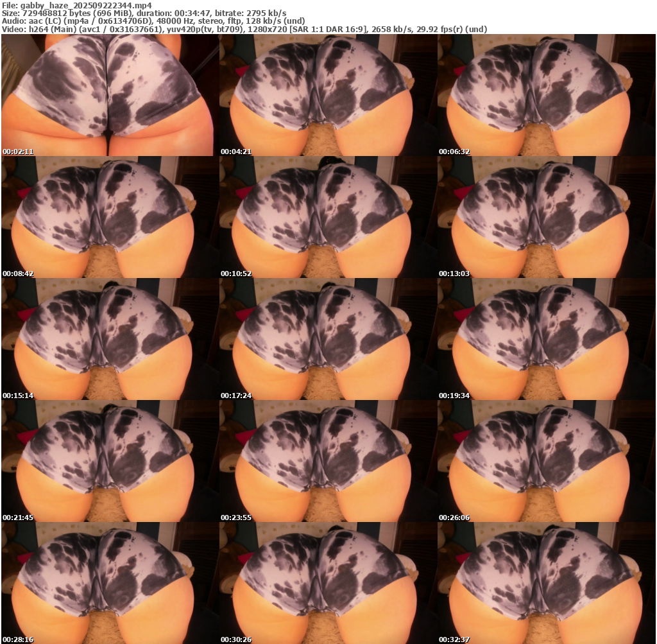Screen dimensions: 657x644
Task: Open the thumbnail stamped 00:10:52
Action: click(x=328, y=217)
